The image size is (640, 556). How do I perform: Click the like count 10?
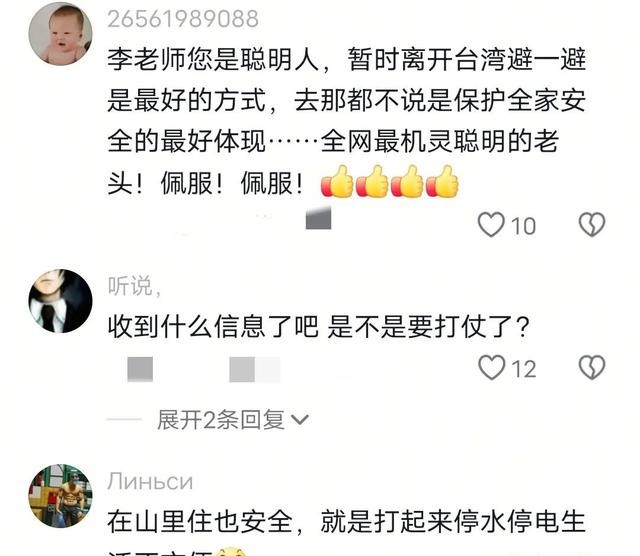click(523, 226)
